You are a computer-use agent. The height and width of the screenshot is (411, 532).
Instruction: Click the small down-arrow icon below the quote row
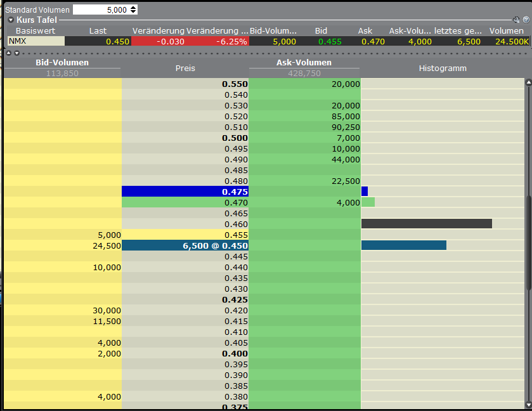16,53
